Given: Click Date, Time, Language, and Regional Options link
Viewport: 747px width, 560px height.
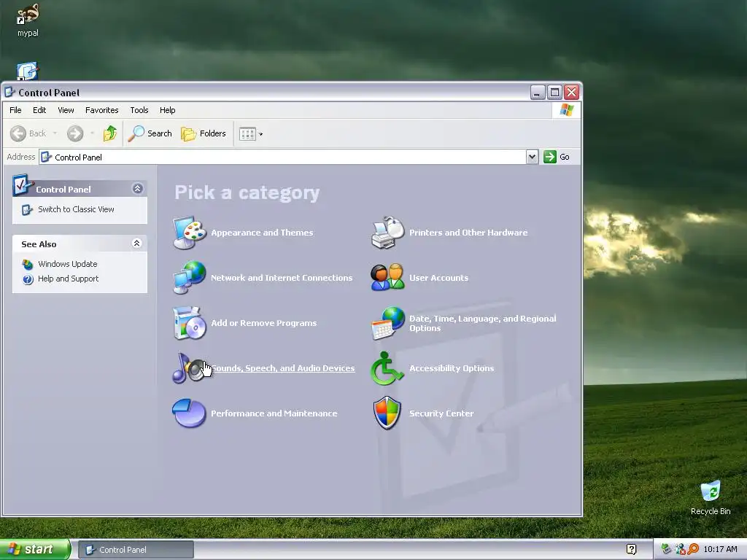Looking at the screenshot, I should pyautogui.click(x=483, y=323).
